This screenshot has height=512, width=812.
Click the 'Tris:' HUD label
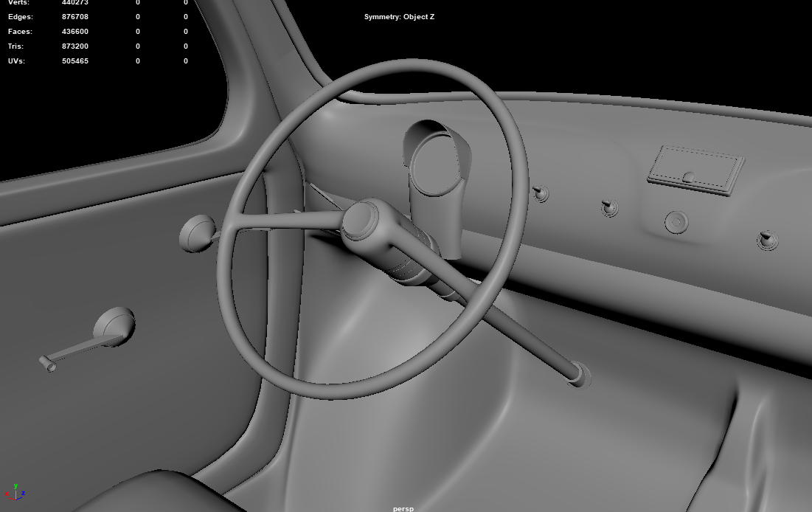(15, 46)
